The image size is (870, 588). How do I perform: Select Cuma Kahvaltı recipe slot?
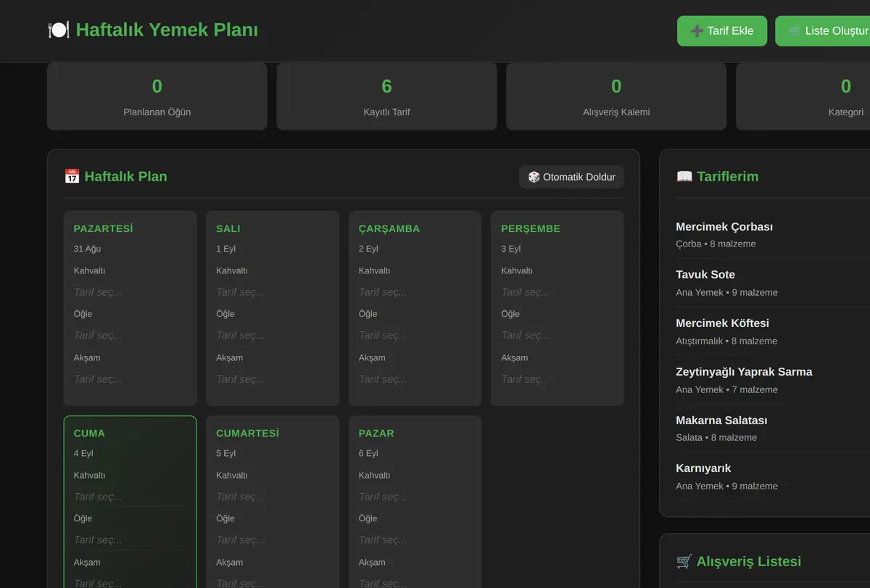130,497
